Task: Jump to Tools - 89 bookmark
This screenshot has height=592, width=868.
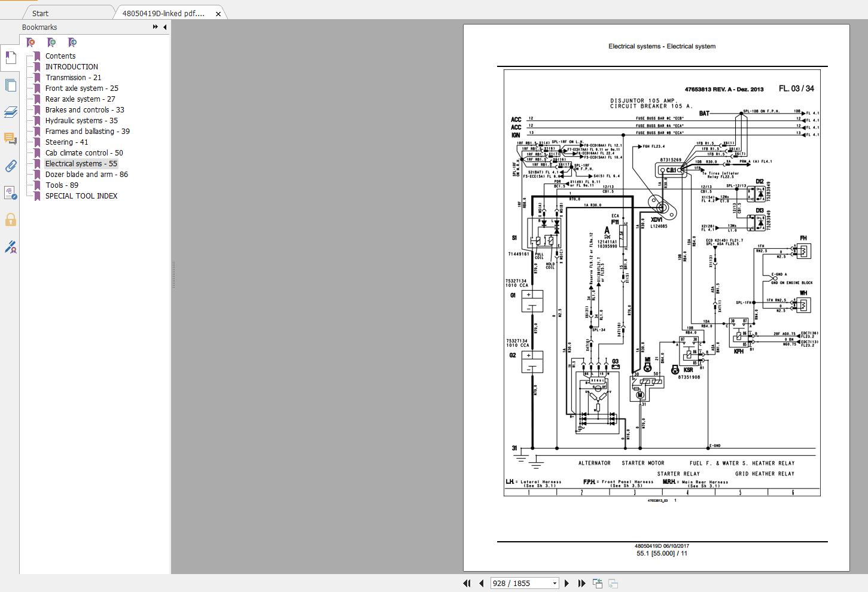Action: 62,185
